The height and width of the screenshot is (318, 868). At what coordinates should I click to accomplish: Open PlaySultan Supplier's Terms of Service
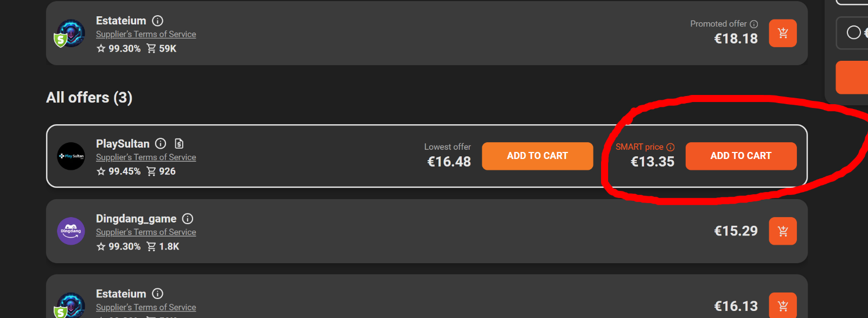[146, 157]
